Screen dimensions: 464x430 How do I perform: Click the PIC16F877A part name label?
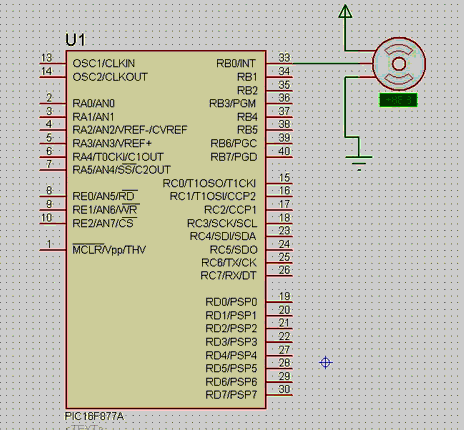click(x=94, y=416)
